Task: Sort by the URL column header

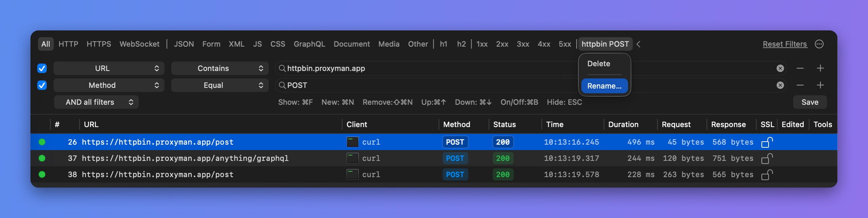Action: [91, 124]
